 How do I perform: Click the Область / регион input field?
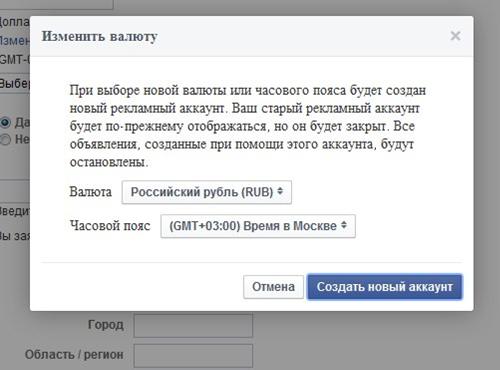[x=193, y=356]
